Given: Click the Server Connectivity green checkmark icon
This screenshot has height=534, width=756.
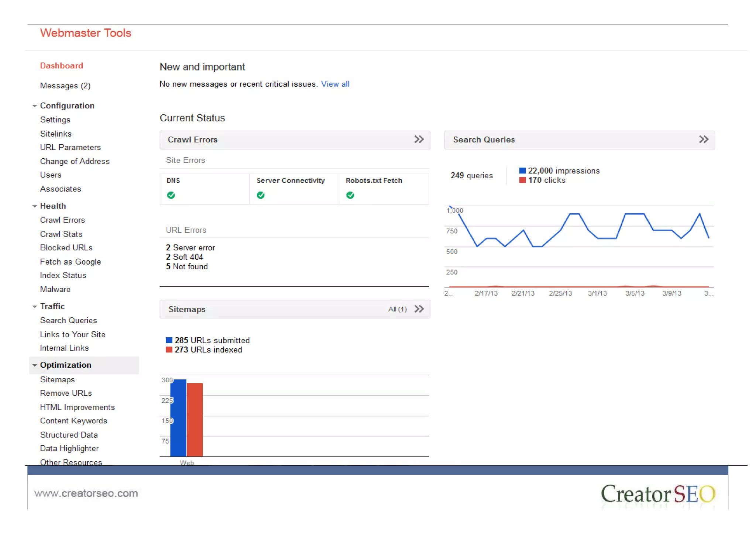Looking at the screenshot, I should pos(261,195).
